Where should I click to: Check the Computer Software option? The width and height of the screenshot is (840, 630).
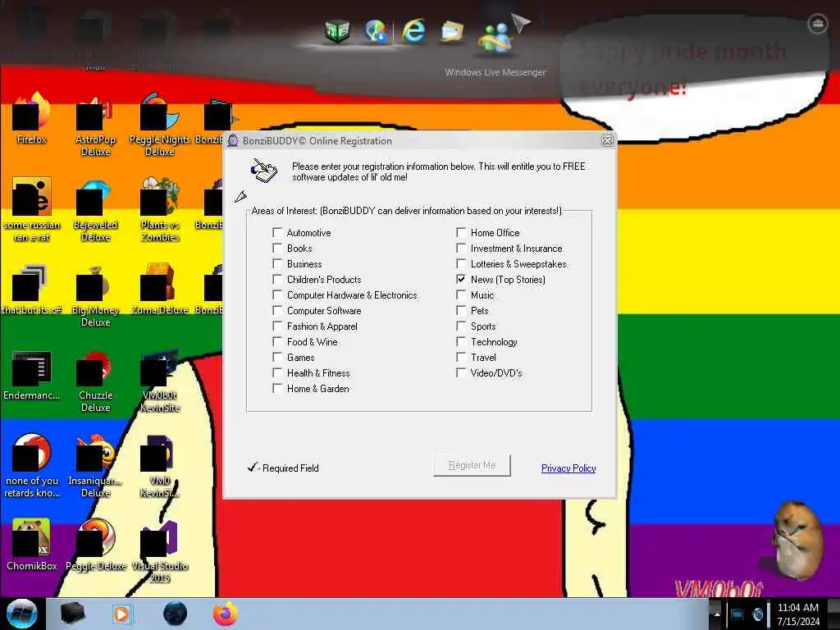pyautogui.click(x=277, y=310)
